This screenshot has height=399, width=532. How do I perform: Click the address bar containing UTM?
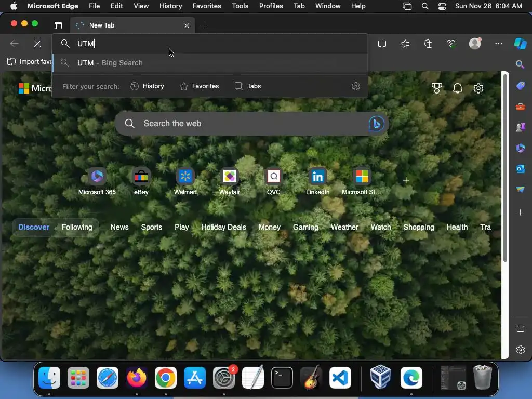[x=210, y=44]
